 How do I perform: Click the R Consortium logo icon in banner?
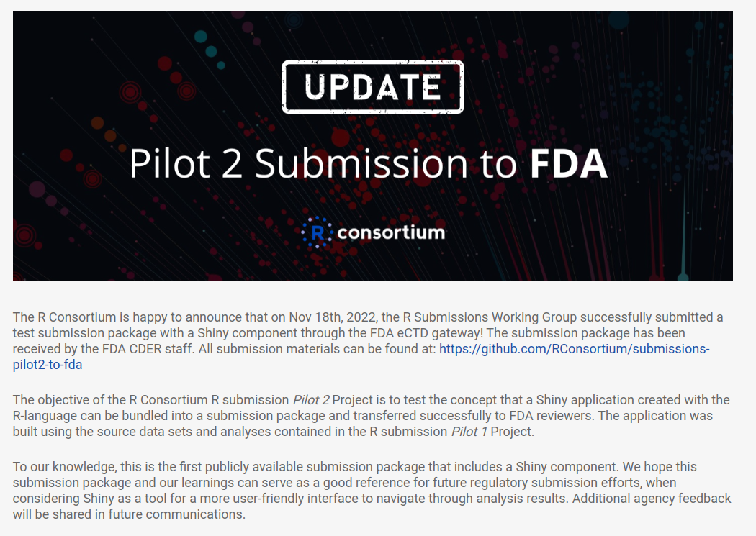tap(317, 232)
